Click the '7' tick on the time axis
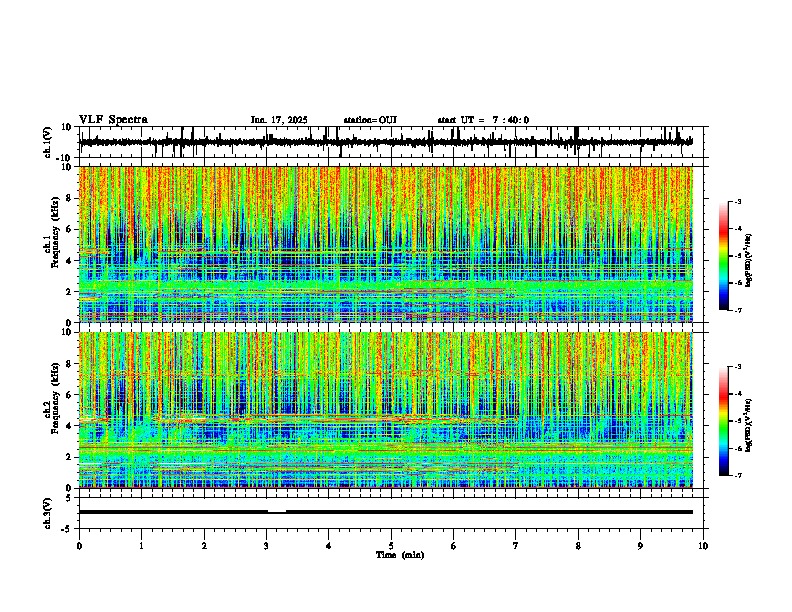 point(516,546)
